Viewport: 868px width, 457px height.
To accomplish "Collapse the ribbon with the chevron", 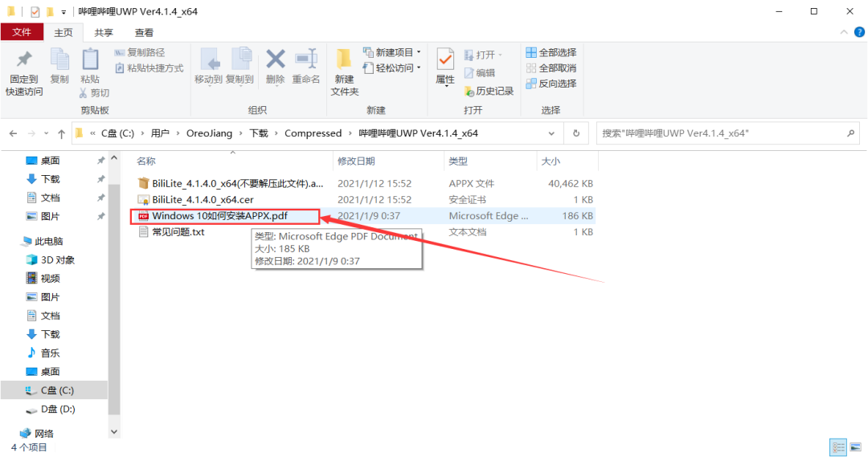I will (844, 32).
